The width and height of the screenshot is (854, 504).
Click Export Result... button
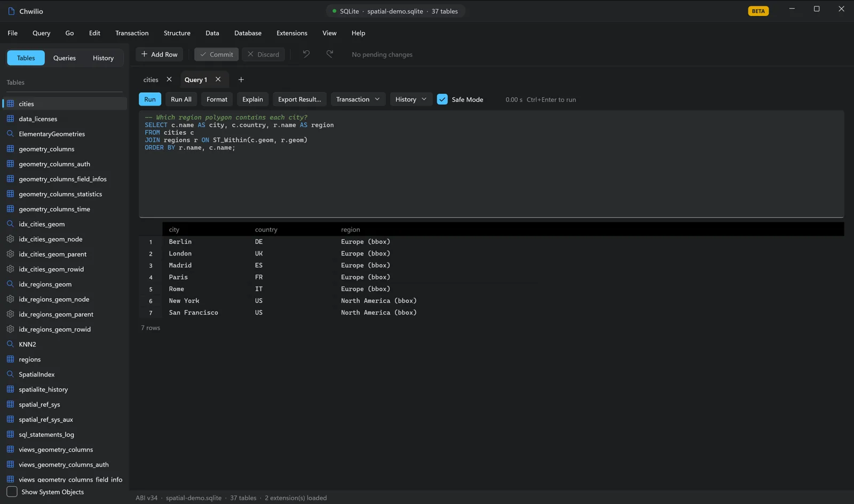coord(299,99)
